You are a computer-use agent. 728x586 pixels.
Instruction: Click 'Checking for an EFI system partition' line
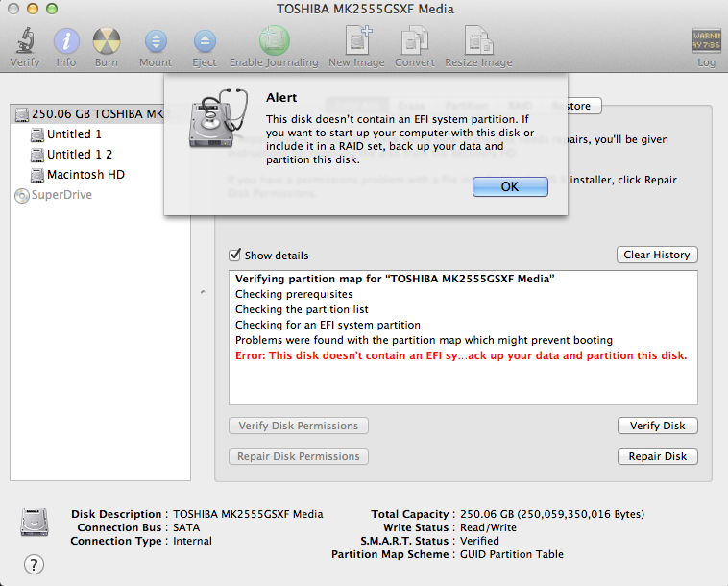[x=328, y=325]
